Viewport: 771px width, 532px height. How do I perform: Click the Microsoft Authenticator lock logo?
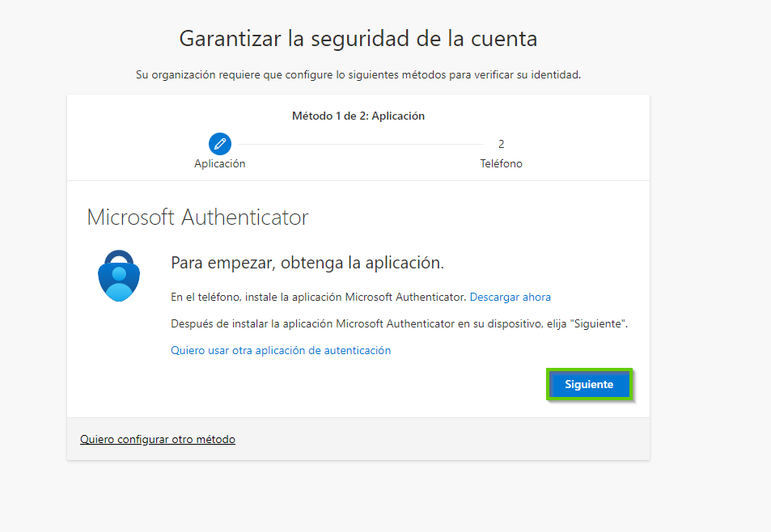click(119, 276)
